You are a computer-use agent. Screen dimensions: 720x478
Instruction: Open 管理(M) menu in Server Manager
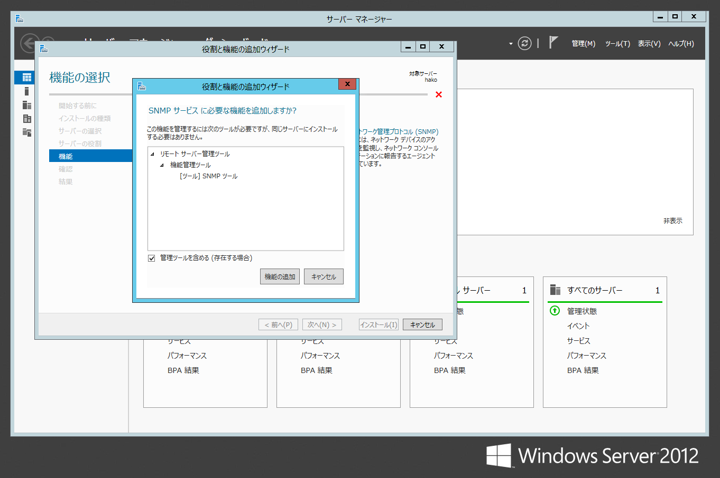click(583, 44)
